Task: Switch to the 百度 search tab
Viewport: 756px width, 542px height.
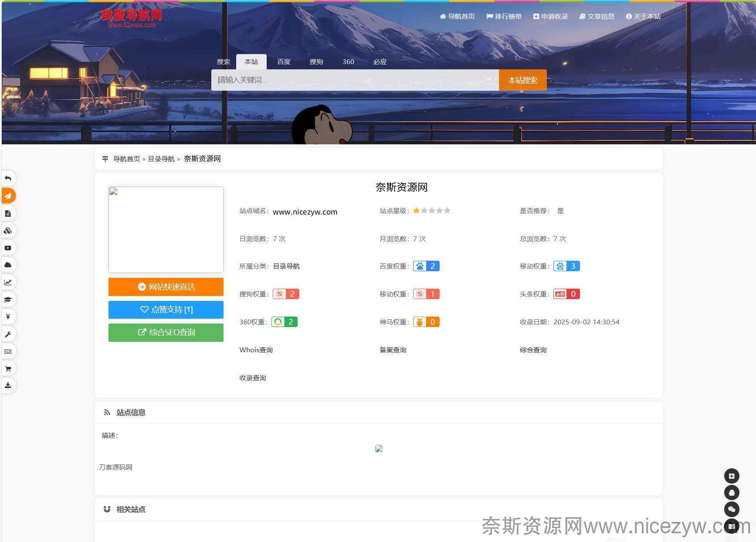Action: [284, 62]
